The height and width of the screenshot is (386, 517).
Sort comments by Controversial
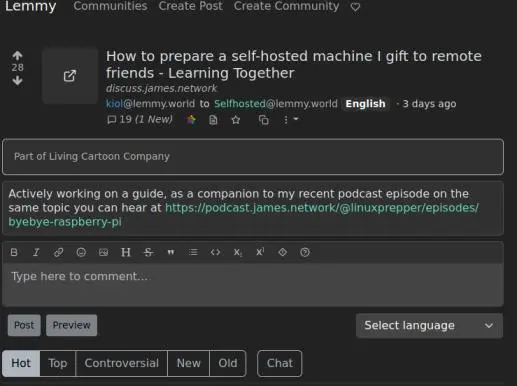tap(122, 363)
